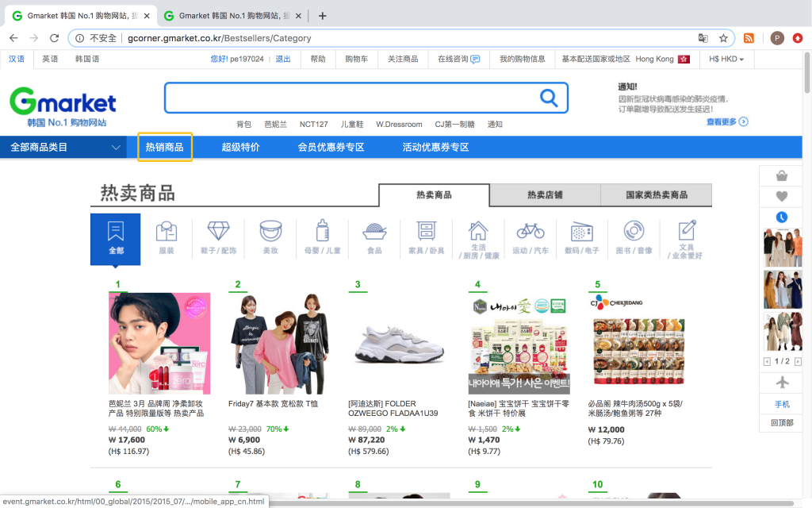Open 会员优惠券专区 in the navigation bar
The image size is (812, 508).
pos(331,147)
